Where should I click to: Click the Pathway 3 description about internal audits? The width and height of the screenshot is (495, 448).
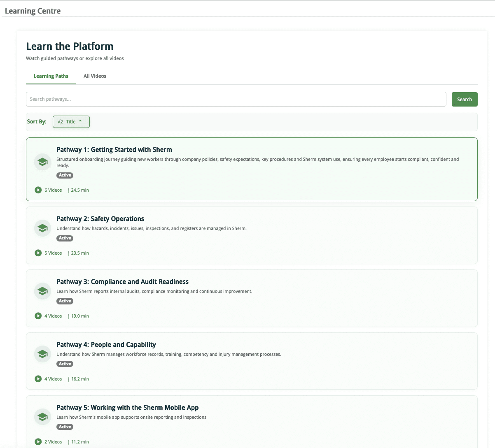pyautogui.click(x=154, y=291)
